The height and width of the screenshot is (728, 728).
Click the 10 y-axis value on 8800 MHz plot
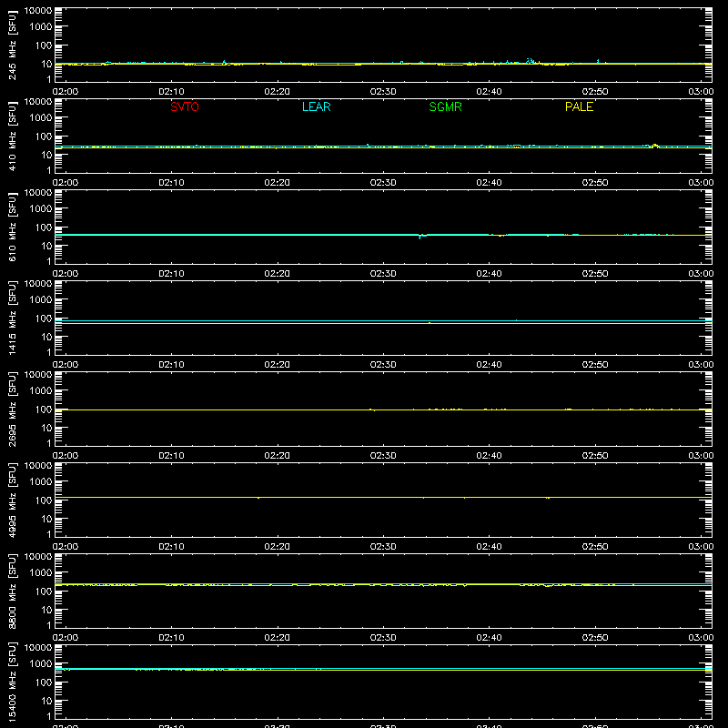point(46,610)
